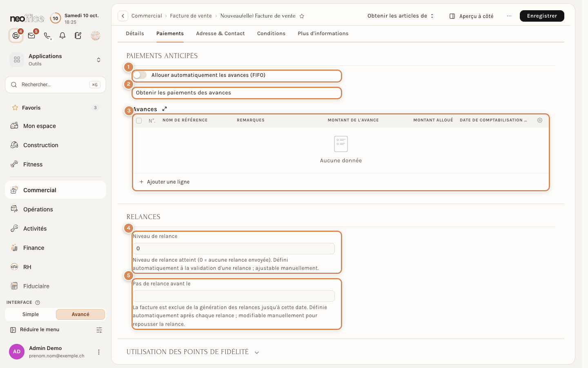Viewport: 588px width, 368px height.
Task: Open user options for Admin Demo
Action: [x=98, y=352]
